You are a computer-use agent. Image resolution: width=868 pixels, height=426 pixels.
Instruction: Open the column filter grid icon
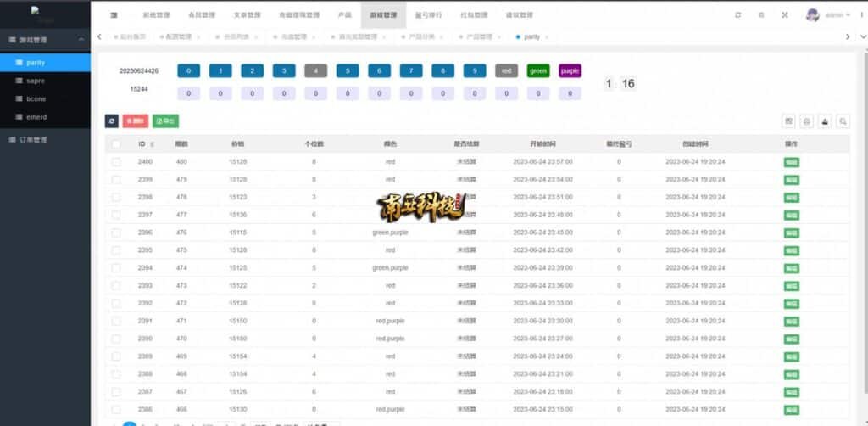coord(788,121)
